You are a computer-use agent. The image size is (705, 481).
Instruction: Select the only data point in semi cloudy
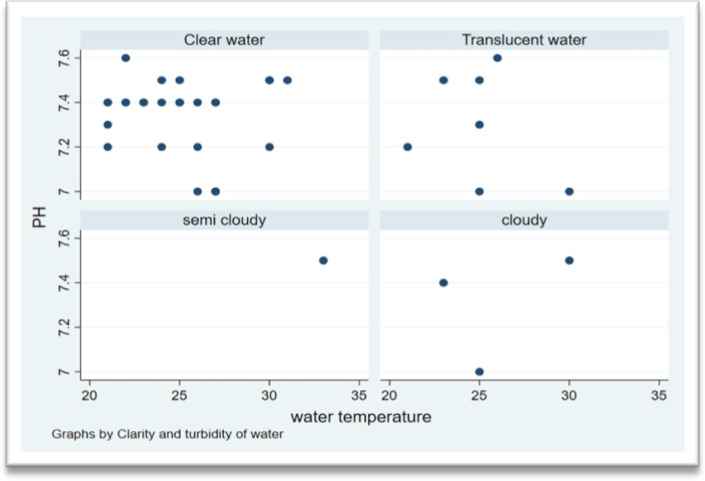(x=323, y=260)
